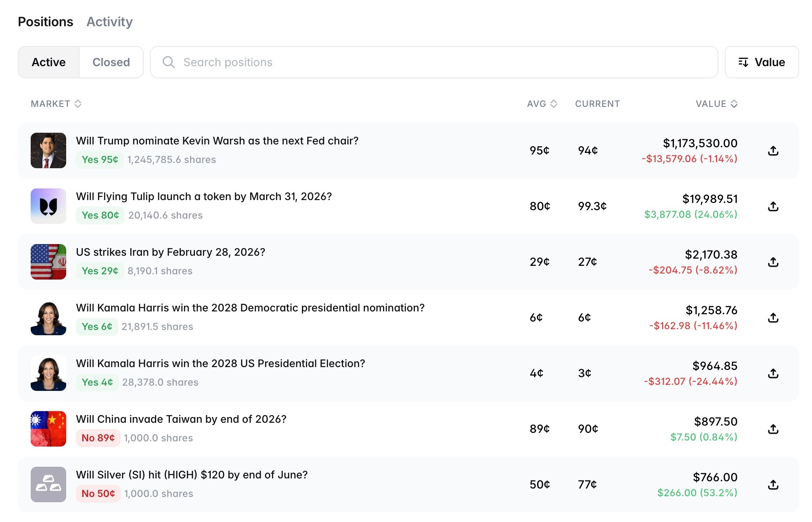812x522 pixels.
Task: Export the Kamala Harris 2028 Election position
Action: pos(773,373)
